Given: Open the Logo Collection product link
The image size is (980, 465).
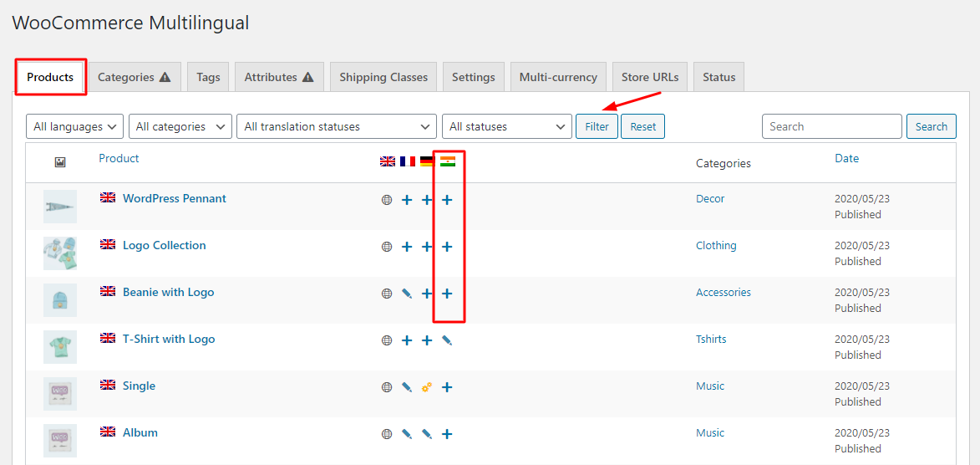Looking at the screenshot, I should [165, 245].
